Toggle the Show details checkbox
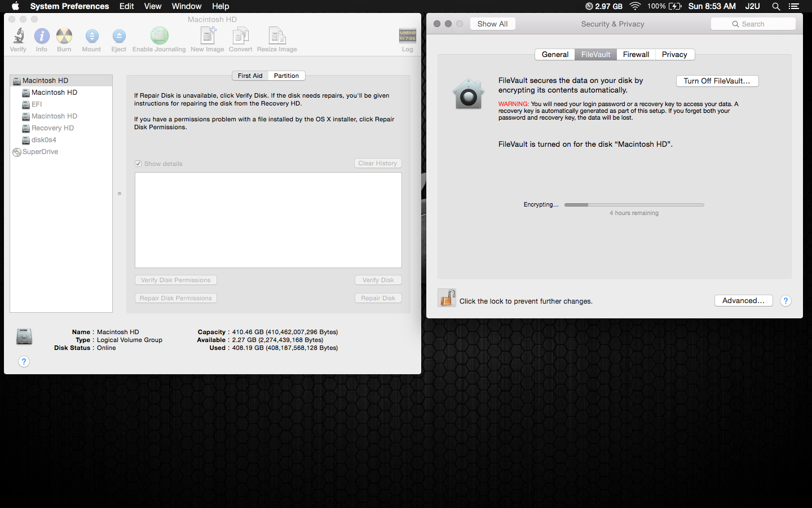Viewport: 812px width, 508px height. (138, 164)
